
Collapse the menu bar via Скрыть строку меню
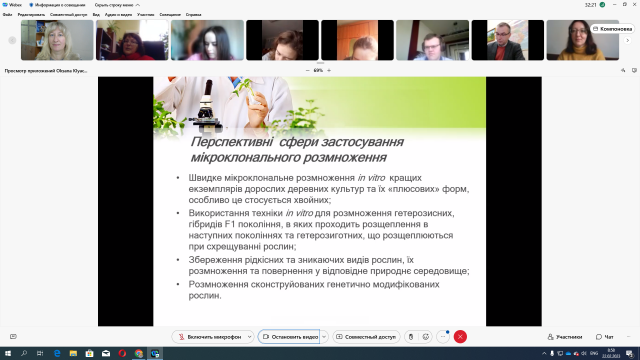point(117,5)
